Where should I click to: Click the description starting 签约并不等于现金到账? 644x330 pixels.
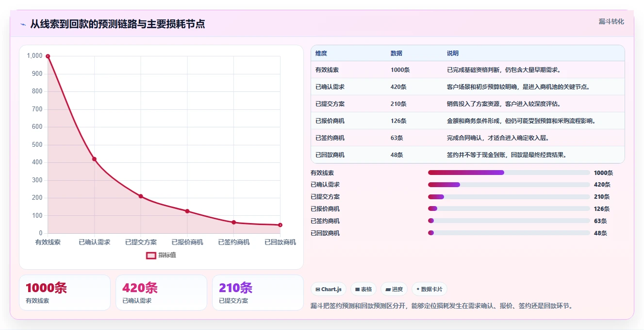(x=507, y=155)
